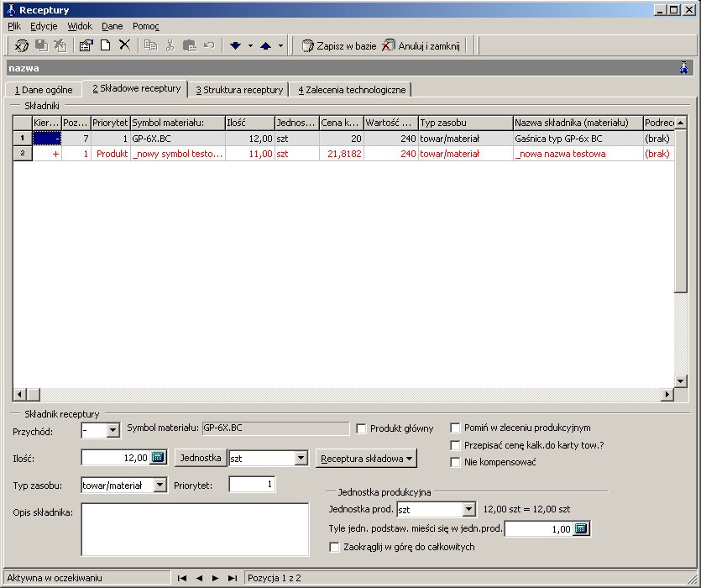The height and width of the screenshot is (588, 701).
Task: Expand the Przychód dropdown
Action: pos(113,431)
